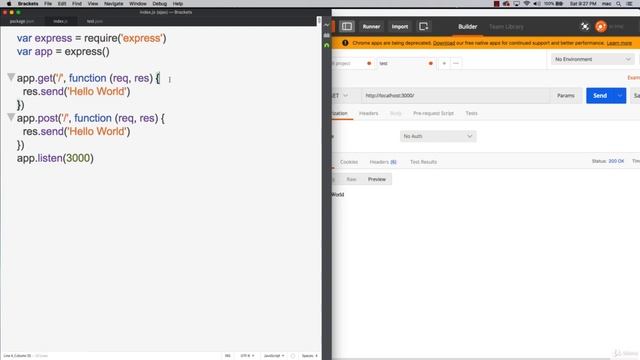Open the Navigate menu
The image size is (640, 360).
113,4
